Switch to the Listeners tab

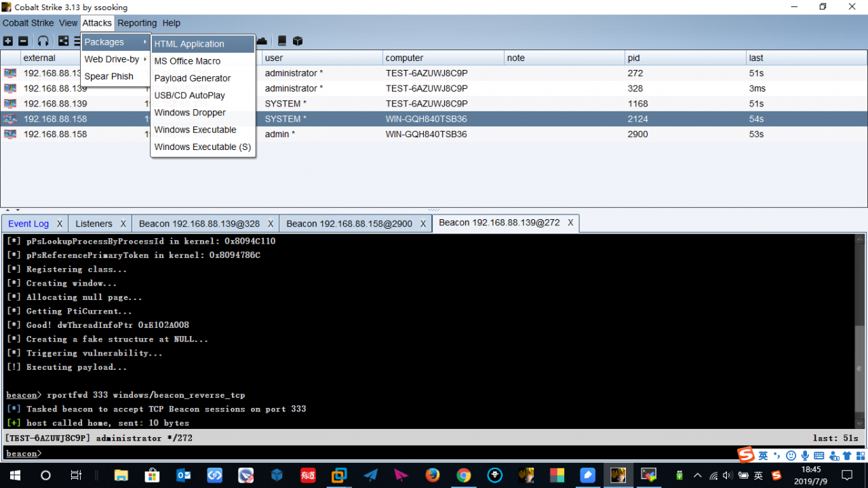tap(94, 224)
